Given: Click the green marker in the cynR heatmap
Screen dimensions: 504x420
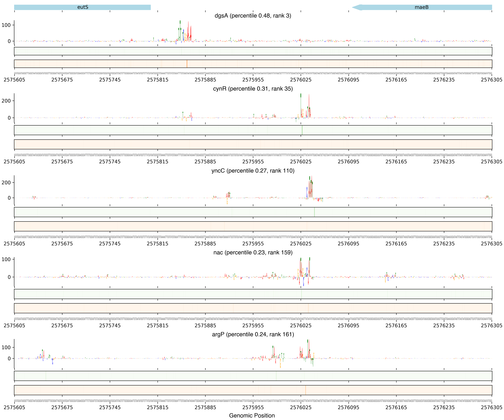Looking at the screenshot, I should point(302,130).
